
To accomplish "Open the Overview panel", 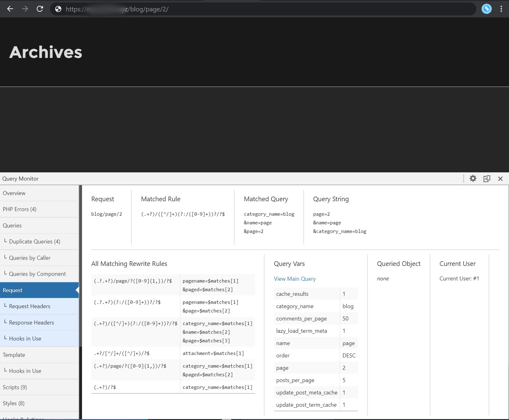I will click(14, 193).
